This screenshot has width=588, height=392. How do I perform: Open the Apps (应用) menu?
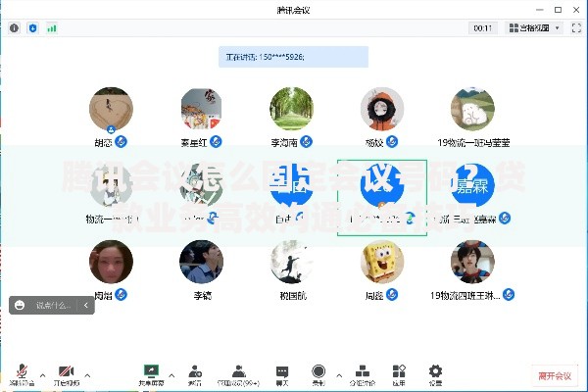coord(399,375)
